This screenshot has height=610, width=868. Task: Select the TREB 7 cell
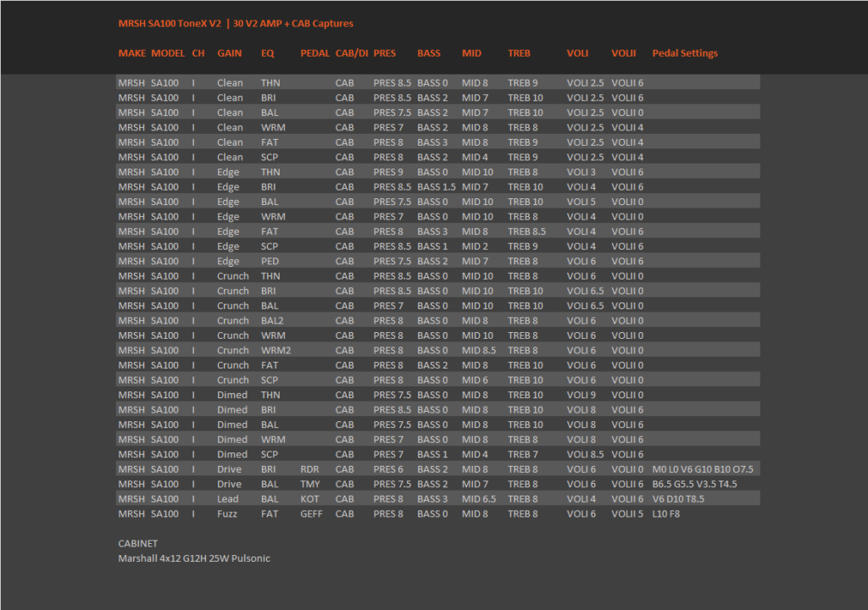(522, 455)
